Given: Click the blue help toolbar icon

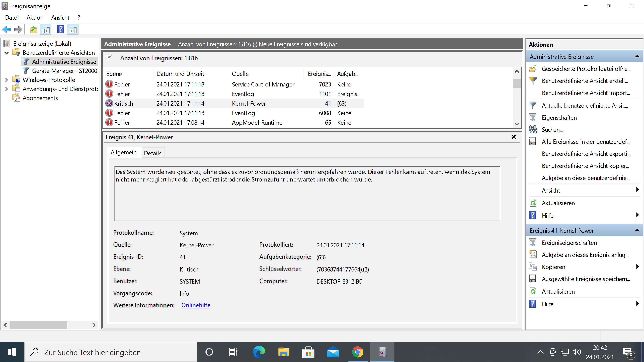Looking at the screenshot, I should click(61, 29).
